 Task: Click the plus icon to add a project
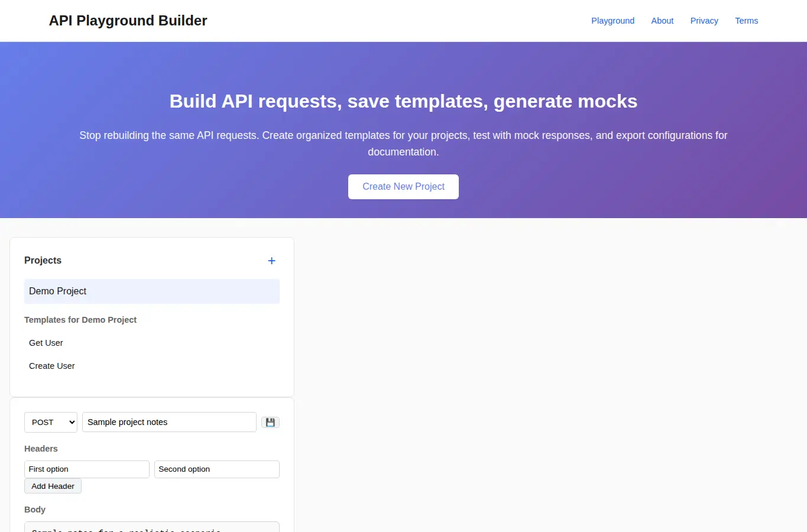click(271, 261)
